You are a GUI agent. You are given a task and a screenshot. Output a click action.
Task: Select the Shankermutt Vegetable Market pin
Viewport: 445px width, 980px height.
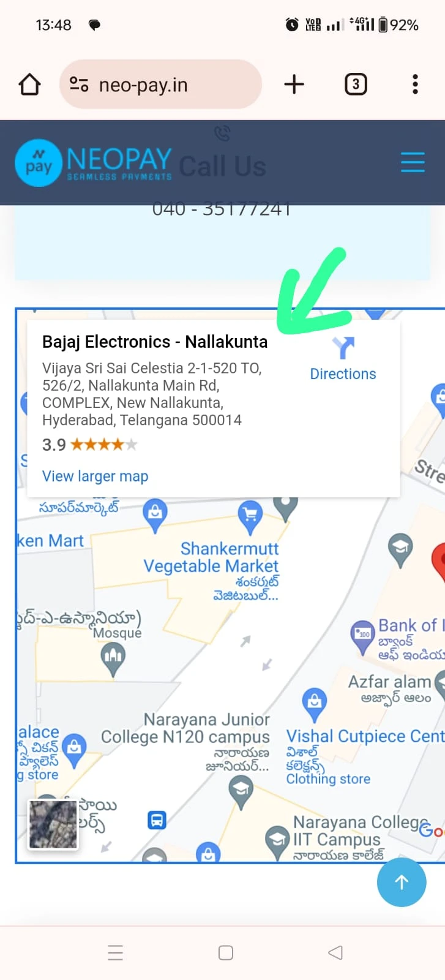pyautogui.click(x=250, y=517)
